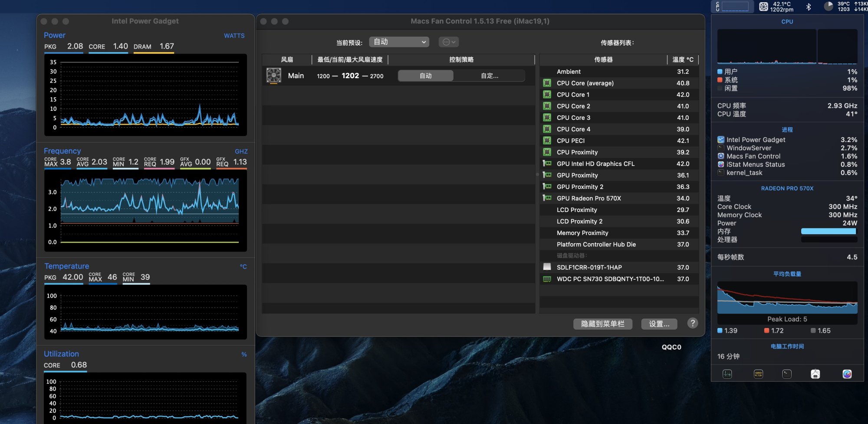The height and width of the screenshot is (424, 868).
Task: Click the iStat Menus Status icon in the process list
Action: click(721, 165)
